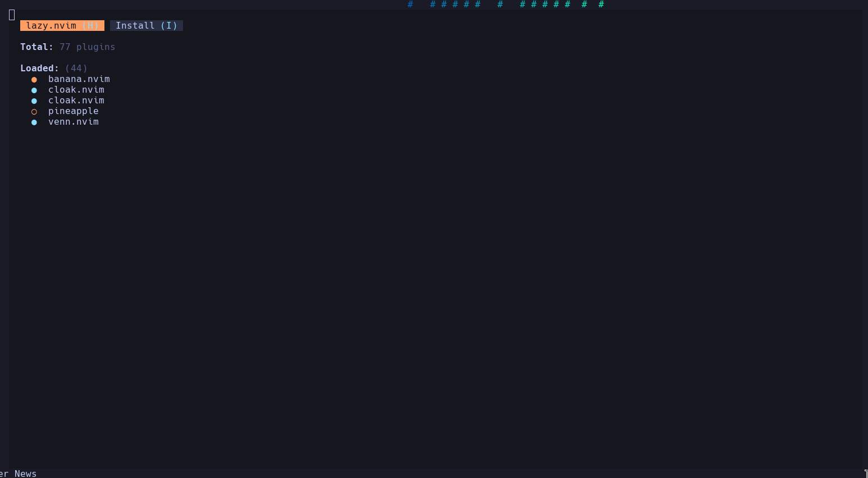The image size is (868, 478).
Task: Click the lone blue hash at header start
Action: tap(410, 4)
